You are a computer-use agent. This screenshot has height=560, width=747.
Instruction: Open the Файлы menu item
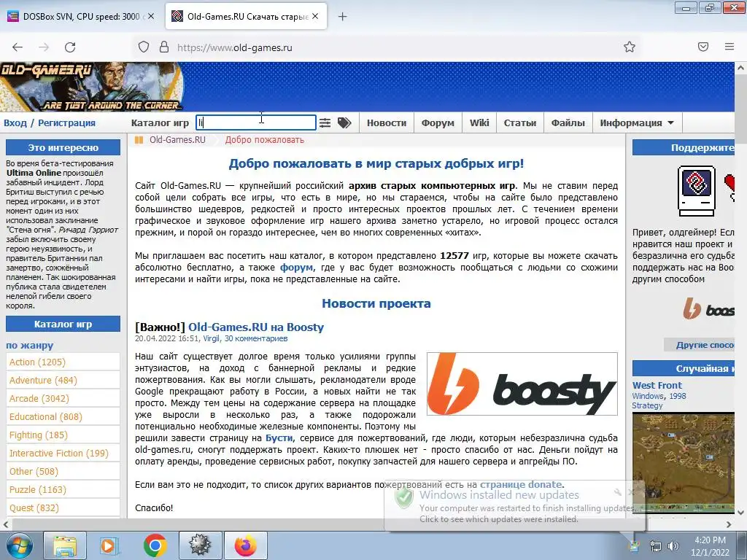click(x=568, y=122)
